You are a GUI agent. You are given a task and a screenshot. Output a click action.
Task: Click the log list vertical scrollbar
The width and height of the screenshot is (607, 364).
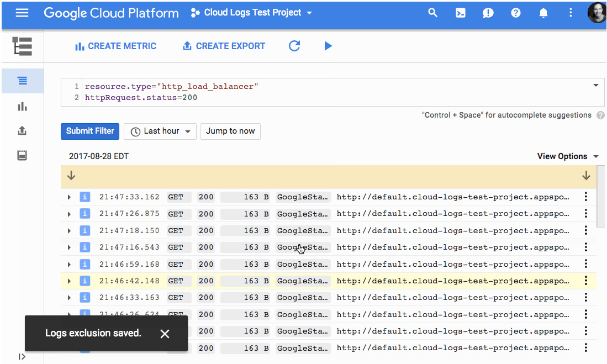pos(600,196)
